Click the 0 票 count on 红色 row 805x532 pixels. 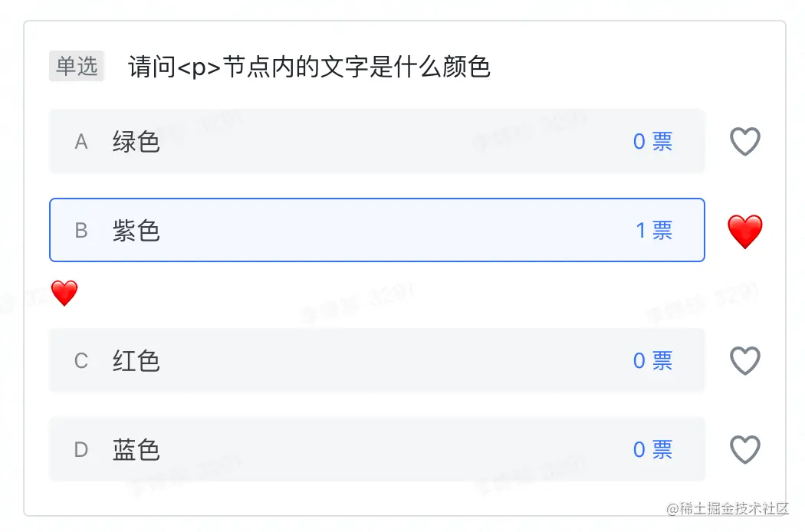[x=652, y=360]
